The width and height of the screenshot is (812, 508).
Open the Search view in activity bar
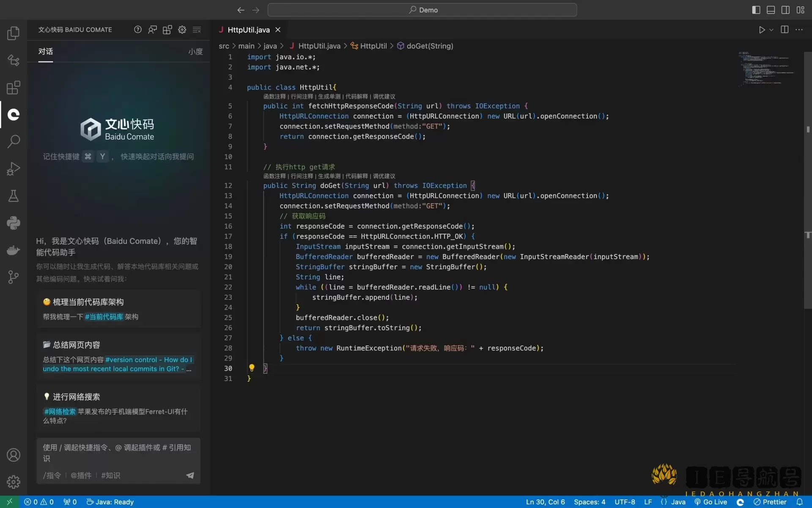coord(14,141)
